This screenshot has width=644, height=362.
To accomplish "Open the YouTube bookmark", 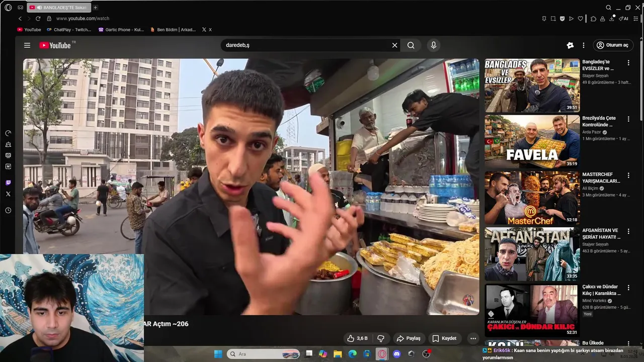I will coord(29,30).
